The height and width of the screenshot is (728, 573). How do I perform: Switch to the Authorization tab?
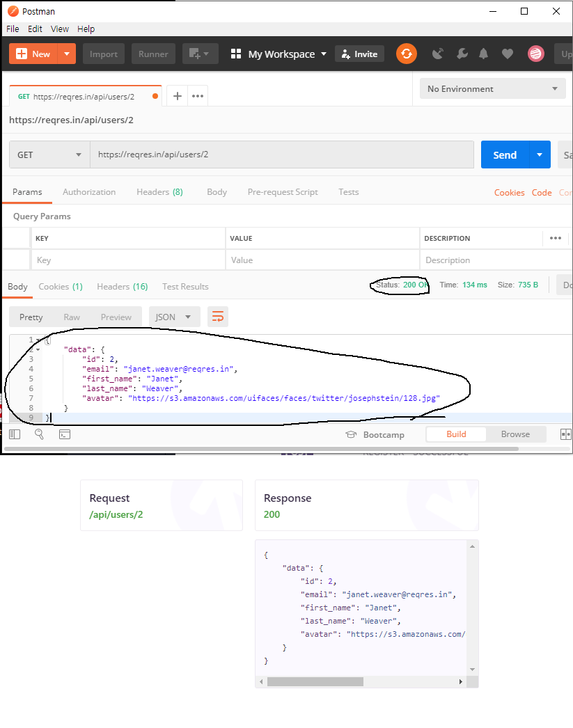tap(89, 192)
